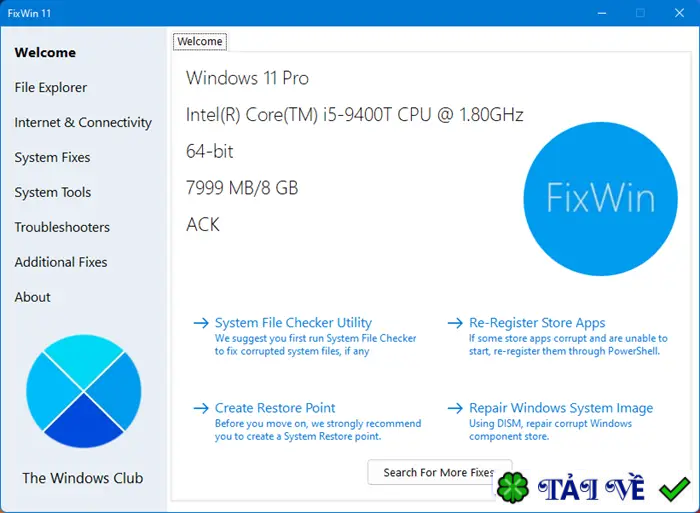Select the Welcome tab
700x513 pixels.
tap(200, 42)
